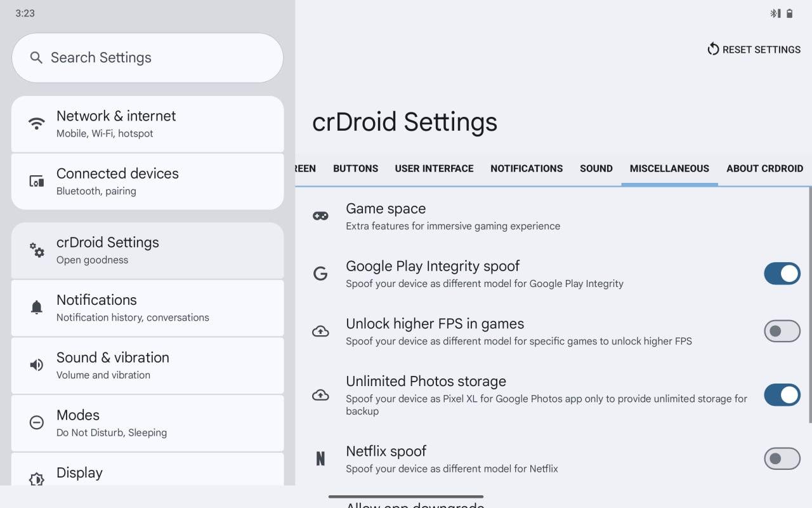Click the Google G icon
Screen dimensions: 812x508
(320, 274)
